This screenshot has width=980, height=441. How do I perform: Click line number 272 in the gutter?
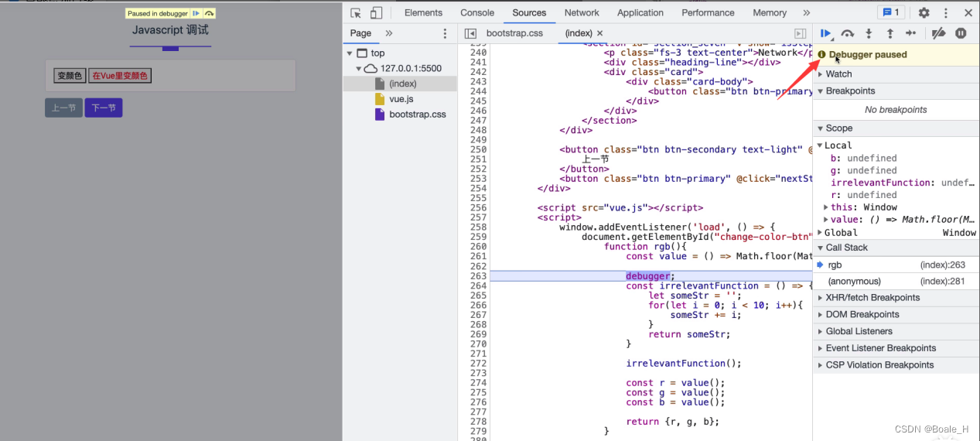(x=477, y=364)
